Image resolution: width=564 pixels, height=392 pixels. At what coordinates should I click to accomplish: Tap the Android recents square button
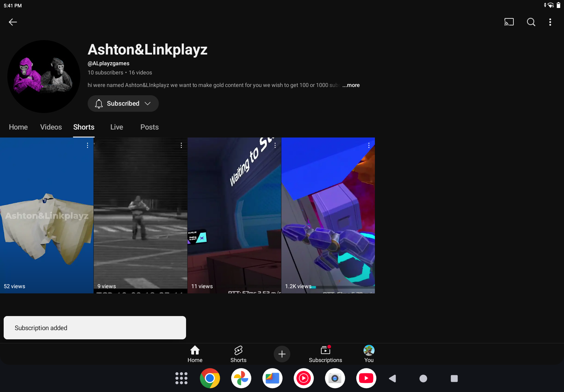454,379
